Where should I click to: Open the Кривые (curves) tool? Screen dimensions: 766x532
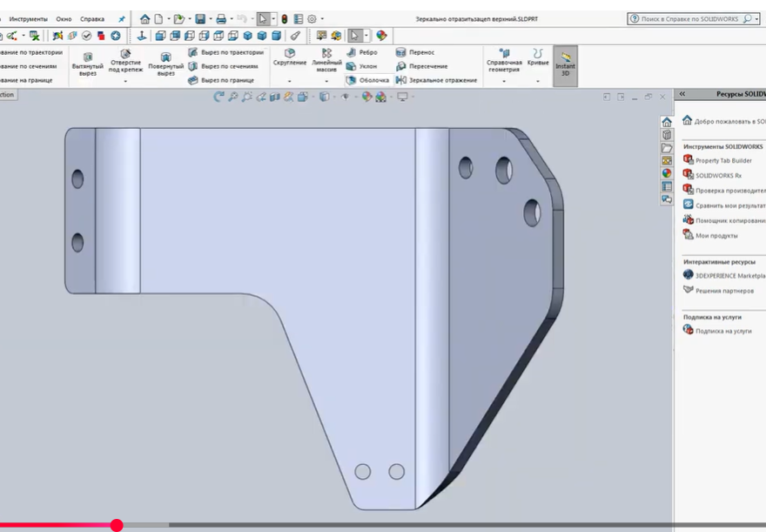[538, 57]
